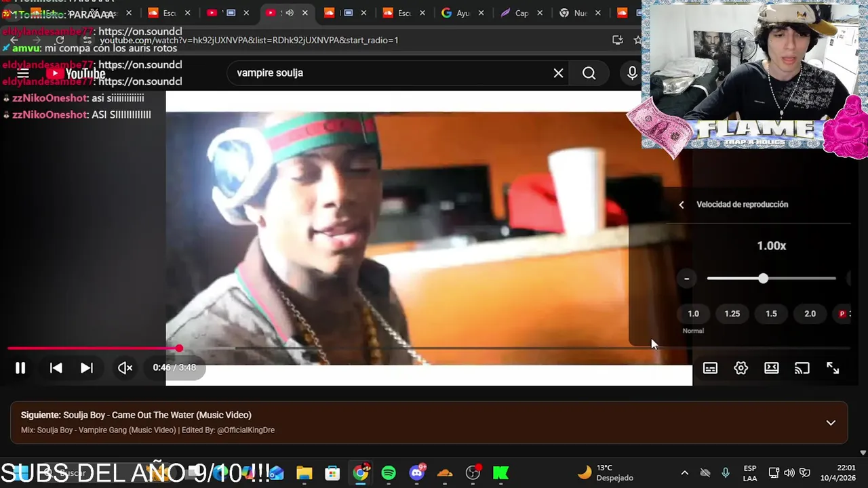Open Kick app from taskbar
This screenshot has height=488, width=868.
(500, 473)
